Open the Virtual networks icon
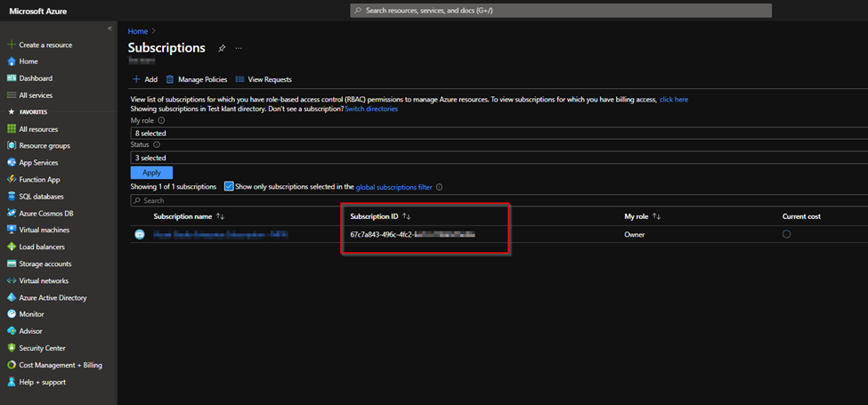The width and height of the screenshot is (868, 405). pos(11,280)
